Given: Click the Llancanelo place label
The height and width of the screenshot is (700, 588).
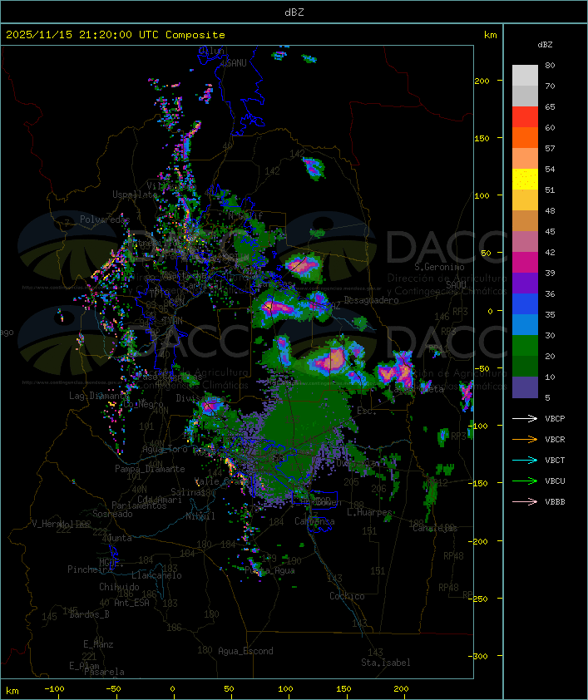Looking at the screenshot, I should 156,575.
